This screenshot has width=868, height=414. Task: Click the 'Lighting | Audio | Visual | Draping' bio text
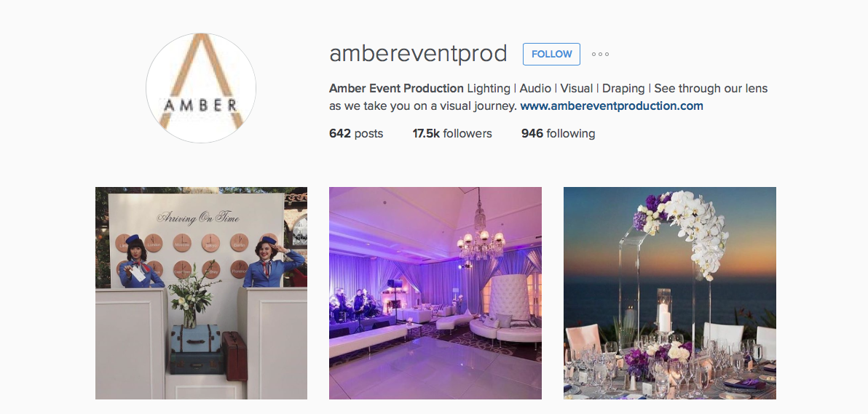click(556, 89)
